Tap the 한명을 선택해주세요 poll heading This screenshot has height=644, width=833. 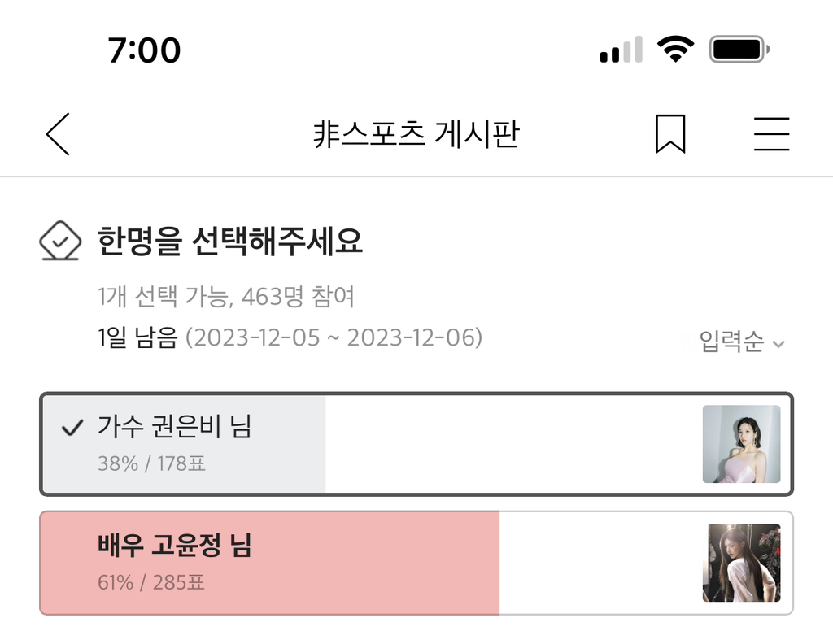(229, 241)
